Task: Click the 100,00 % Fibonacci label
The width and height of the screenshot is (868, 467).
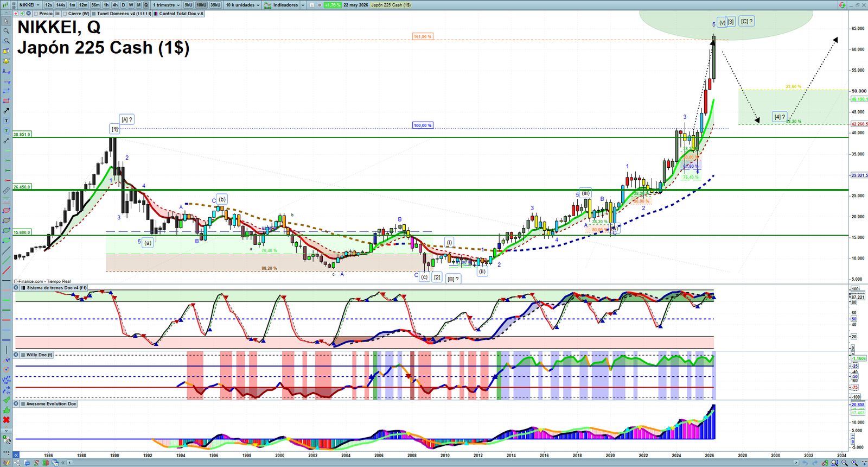Action: [x=423, y=125]
